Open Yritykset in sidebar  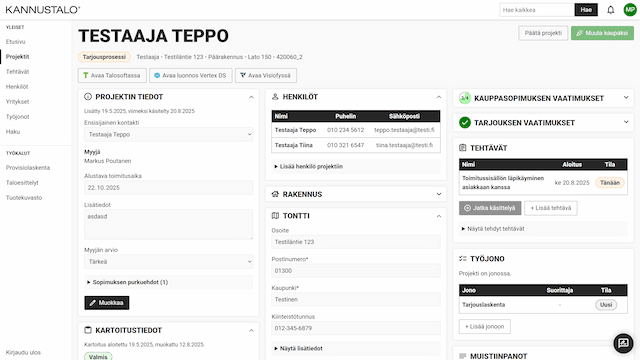point(18,102)
